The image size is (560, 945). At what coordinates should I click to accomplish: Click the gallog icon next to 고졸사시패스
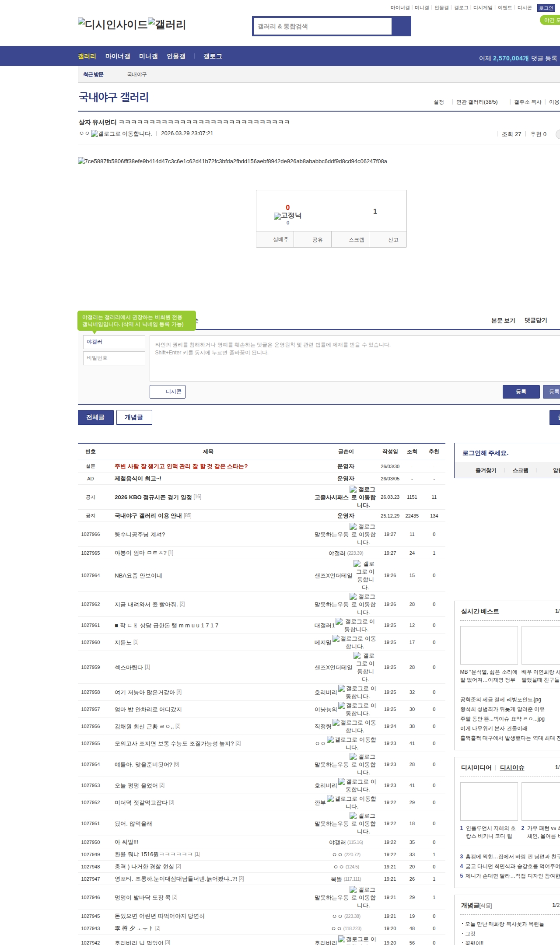(353, 489)
